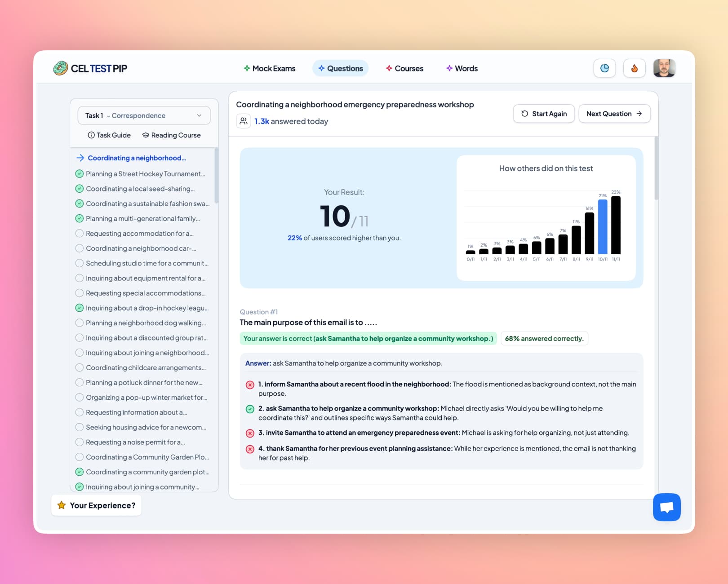
Task: Open the chat support bubble
Action: pyautogui.click(x=666, y=507)
